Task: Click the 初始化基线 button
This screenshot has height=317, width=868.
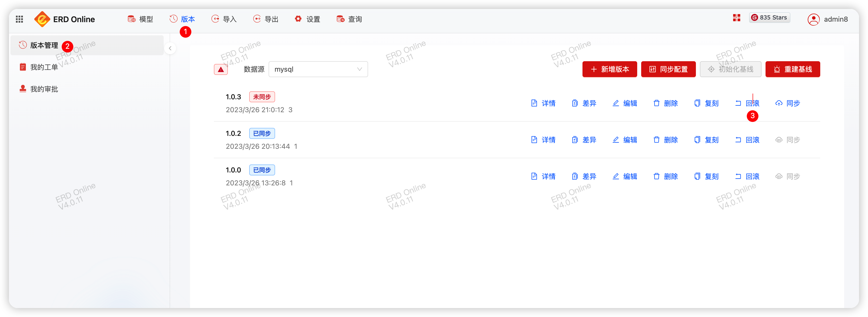Action: (x=730, y=69)
